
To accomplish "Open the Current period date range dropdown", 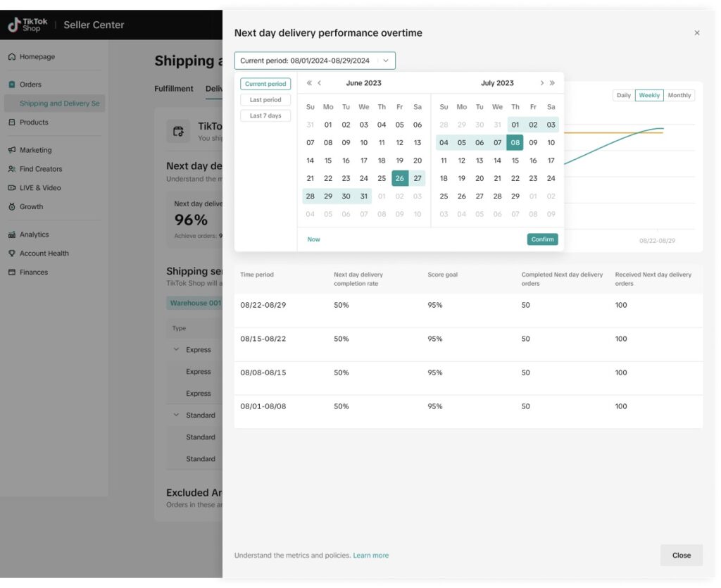I will (315, 61).
